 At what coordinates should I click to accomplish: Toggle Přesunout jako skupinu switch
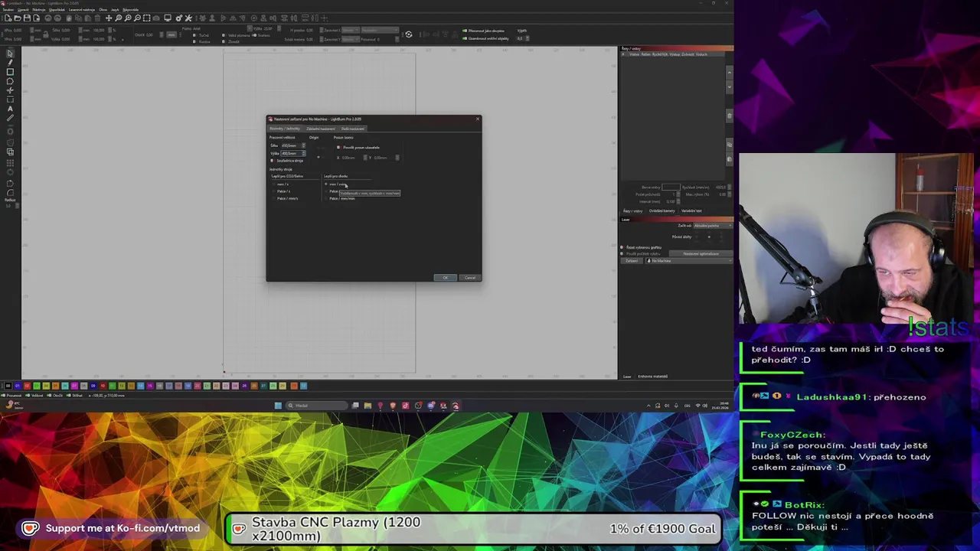tap(464, 31)
